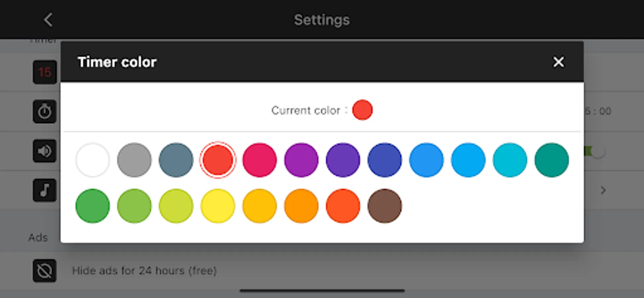
Task: Click the stopwatch timer icon
Action: click(x=44, y=112)
